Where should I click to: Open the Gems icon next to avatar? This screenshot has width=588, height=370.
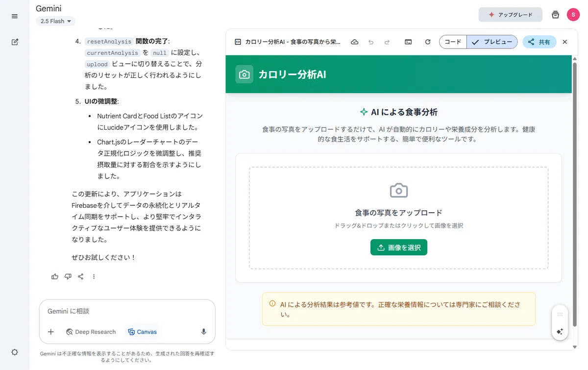tap(555, 15)
